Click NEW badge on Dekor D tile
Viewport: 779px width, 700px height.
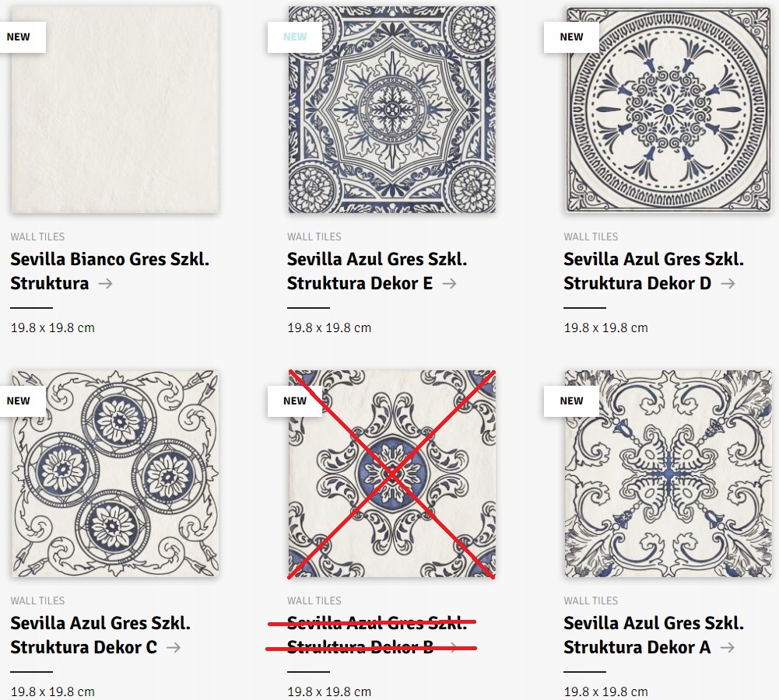click(x=571, y=37)
